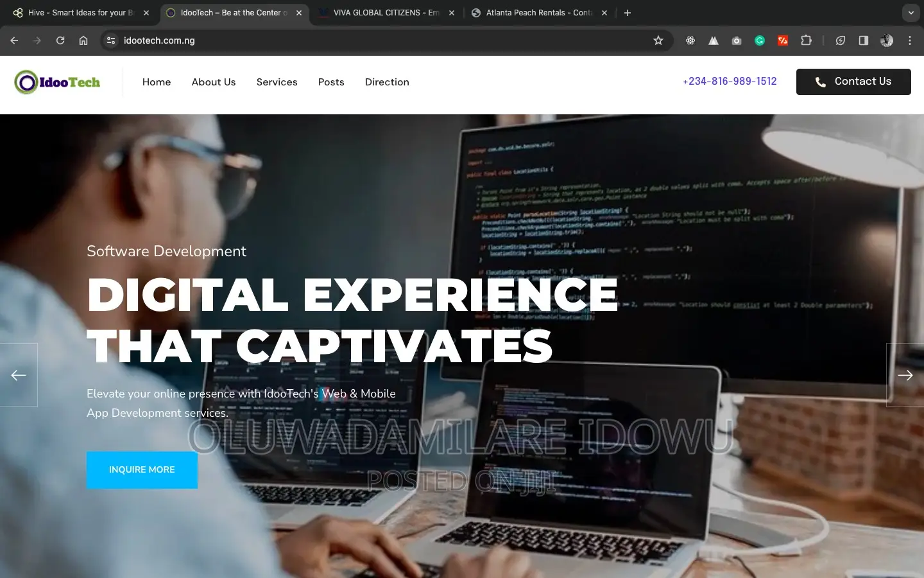Screen dimensions: 924x578
Task: Go back using browser back arrow
Action: point(14,40)
